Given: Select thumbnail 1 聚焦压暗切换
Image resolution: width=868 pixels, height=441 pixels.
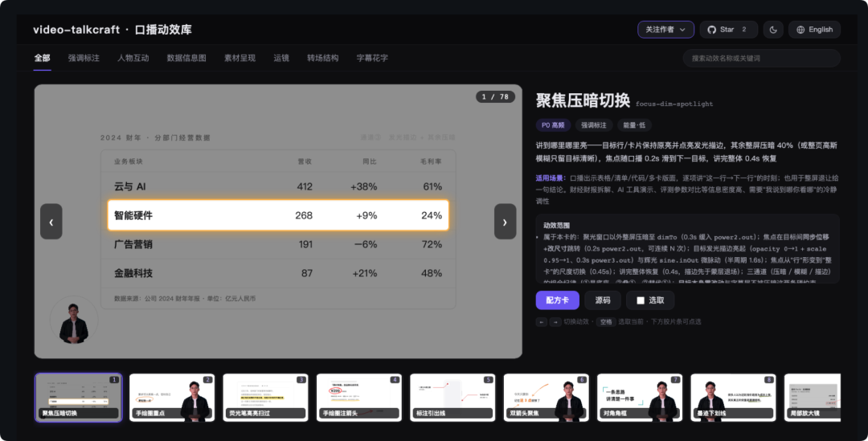Looking at the screenshot, I should (79, 398).
